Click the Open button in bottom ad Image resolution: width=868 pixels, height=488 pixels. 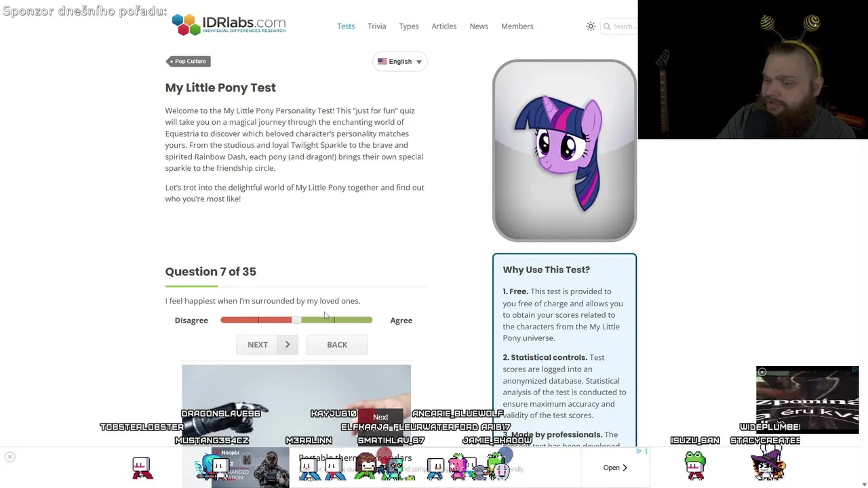[x=615, y=468]
